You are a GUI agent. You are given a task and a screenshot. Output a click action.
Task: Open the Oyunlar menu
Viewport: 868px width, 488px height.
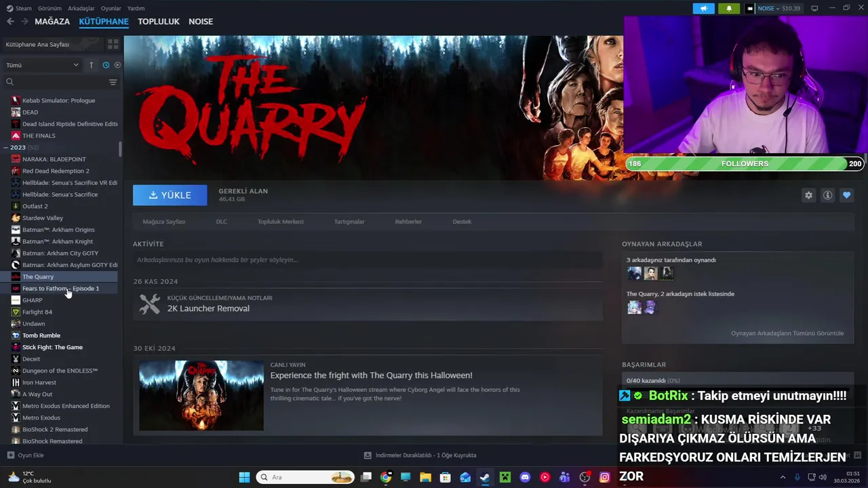(111, 8)
